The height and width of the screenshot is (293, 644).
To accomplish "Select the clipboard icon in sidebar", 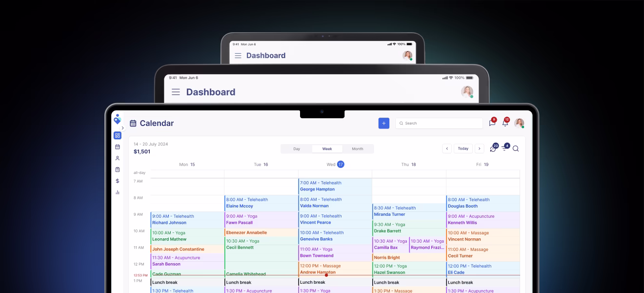I will click(x=117, y=169).
